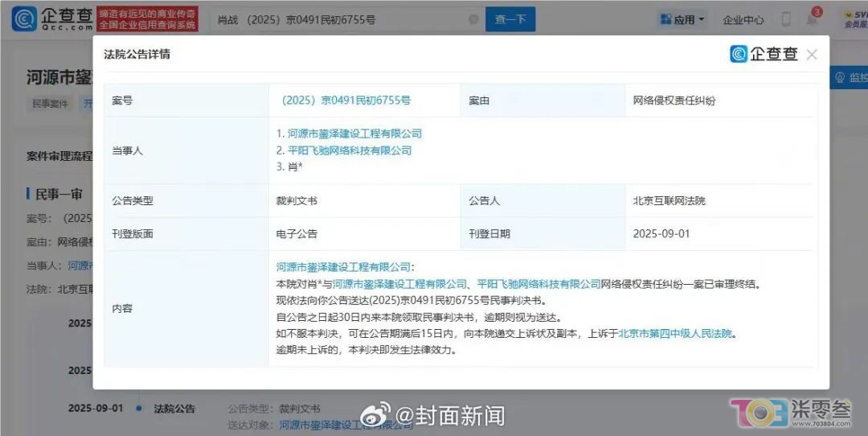Click the 2025-09-01 publication date value
Image resolution: width=868 pixels, height=436 pixels.
tap(661, 234)
